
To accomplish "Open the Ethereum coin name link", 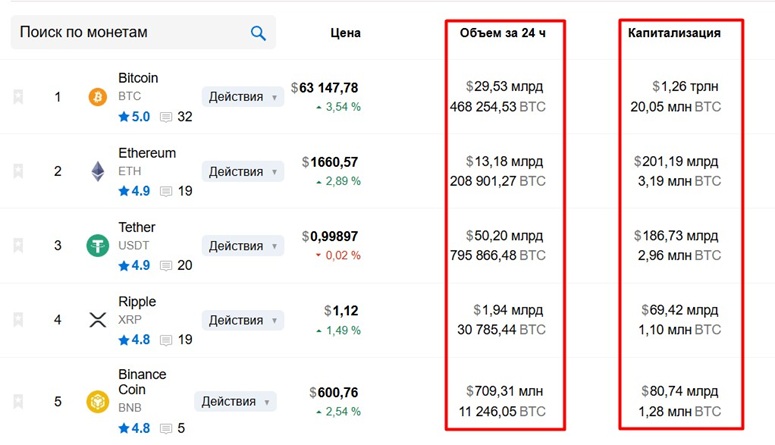I will tap(147, 153).
